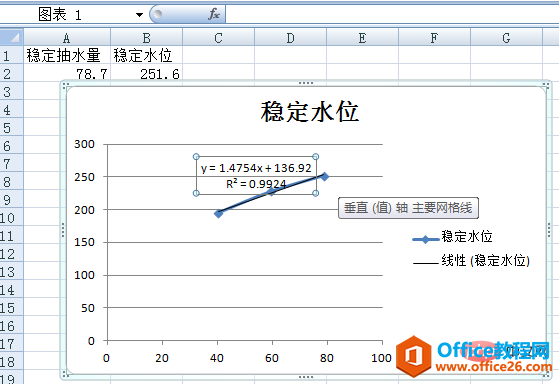
Task: Click the chart's left-middle resize handle
Action: (63, 230)
